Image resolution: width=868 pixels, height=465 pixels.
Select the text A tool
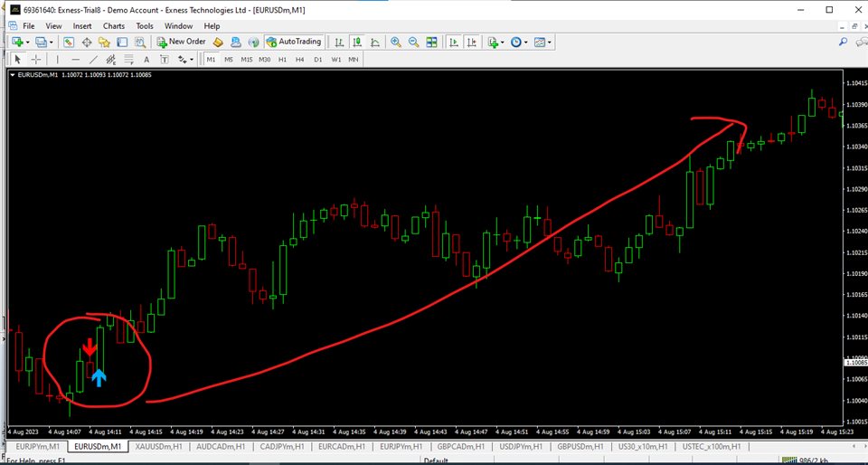tap(146, 59)
